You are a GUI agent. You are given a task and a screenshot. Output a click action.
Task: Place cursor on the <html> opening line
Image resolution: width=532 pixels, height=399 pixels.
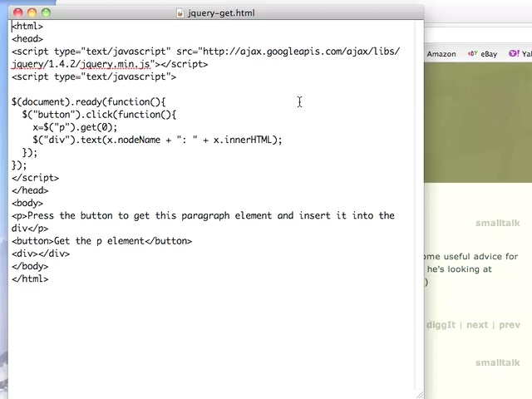tap(27, 26)
